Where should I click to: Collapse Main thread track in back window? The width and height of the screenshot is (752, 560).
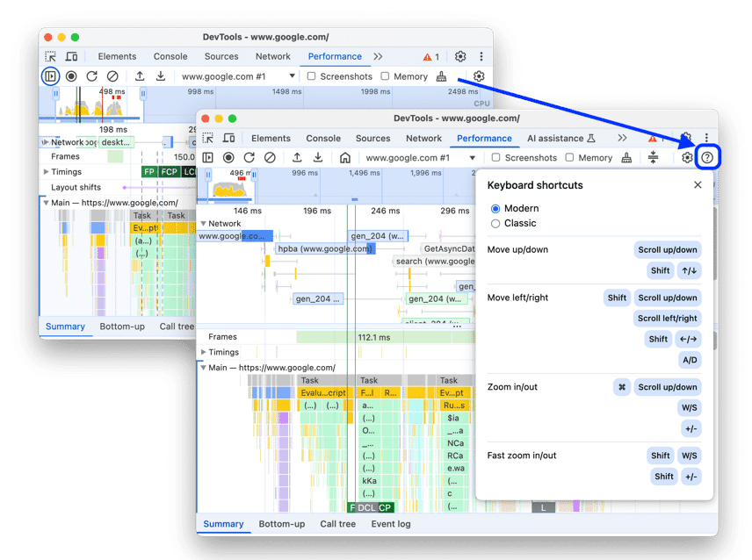point(46,203)
